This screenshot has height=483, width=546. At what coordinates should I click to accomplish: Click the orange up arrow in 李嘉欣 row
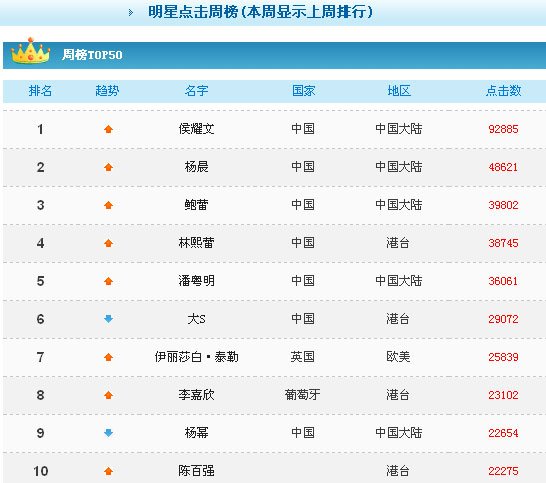pyautogui.click(x=108, y=395)
